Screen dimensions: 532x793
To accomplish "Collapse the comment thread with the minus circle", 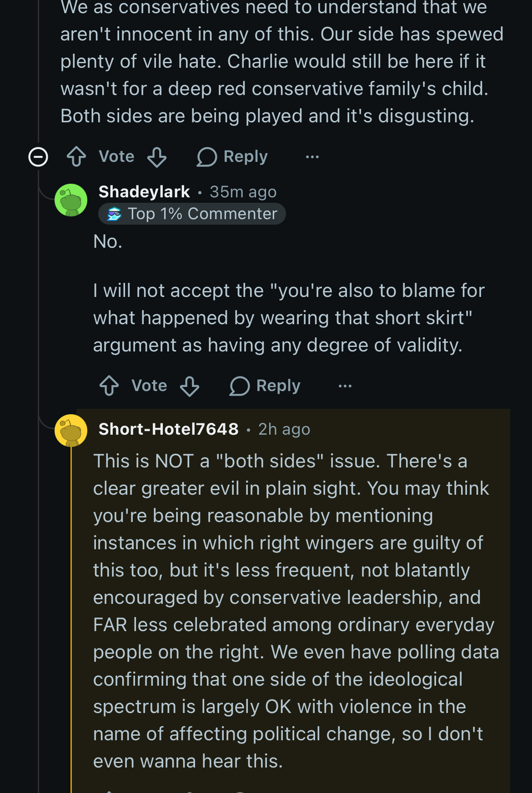I will [38, 157].
